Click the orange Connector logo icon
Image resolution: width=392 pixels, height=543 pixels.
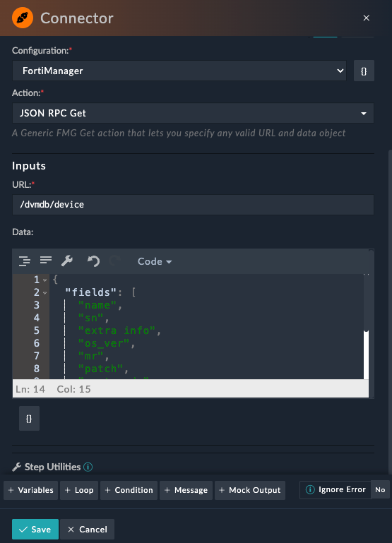click(23, 18)
